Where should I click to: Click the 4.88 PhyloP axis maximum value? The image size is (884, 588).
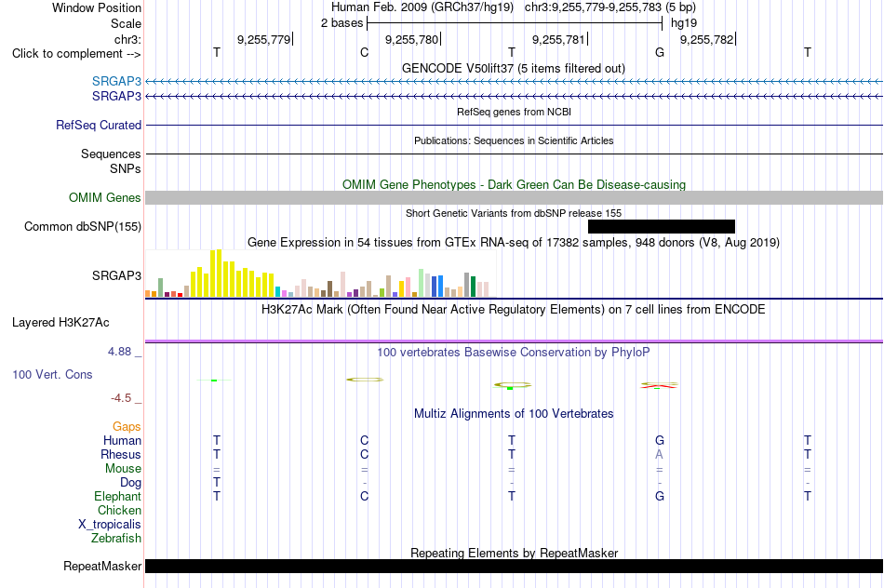click(x=119, y=352)
